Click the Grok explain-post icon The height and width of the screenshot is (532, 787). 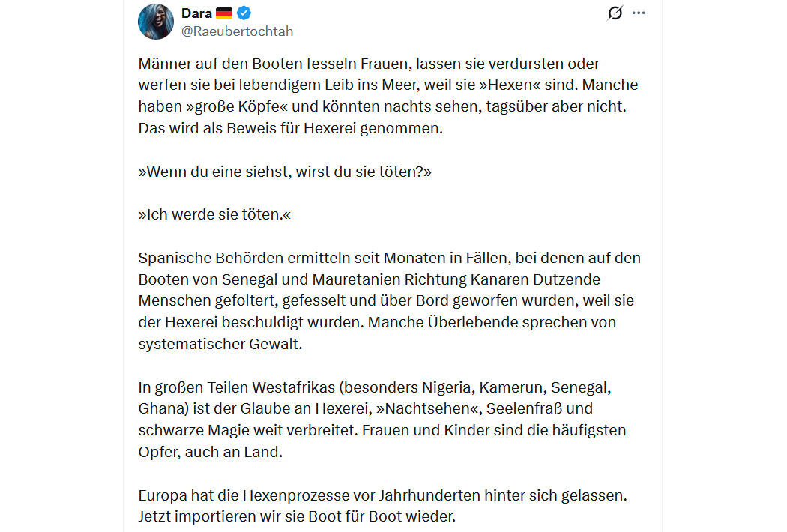click(x=615, y=13)
